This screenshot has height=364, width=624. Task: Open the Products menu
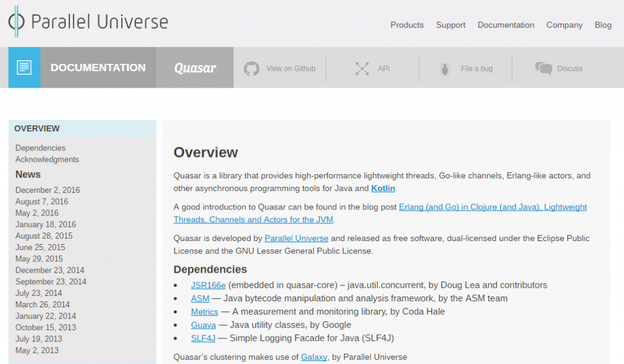[x=406, y=25]
